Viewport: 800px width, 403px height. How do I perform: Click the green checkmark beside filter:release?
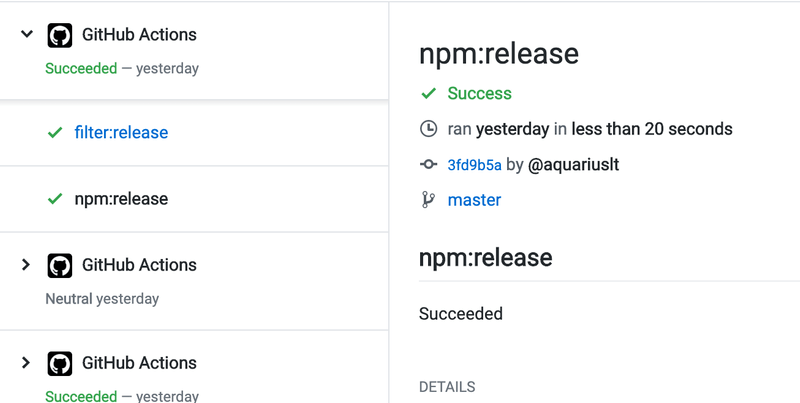55,133
